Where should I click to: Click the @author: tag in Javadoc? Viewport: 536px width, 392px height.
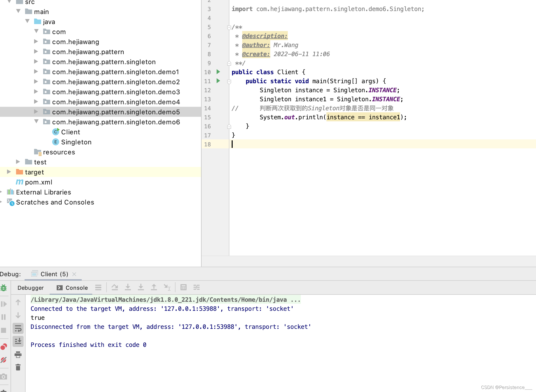256,45
